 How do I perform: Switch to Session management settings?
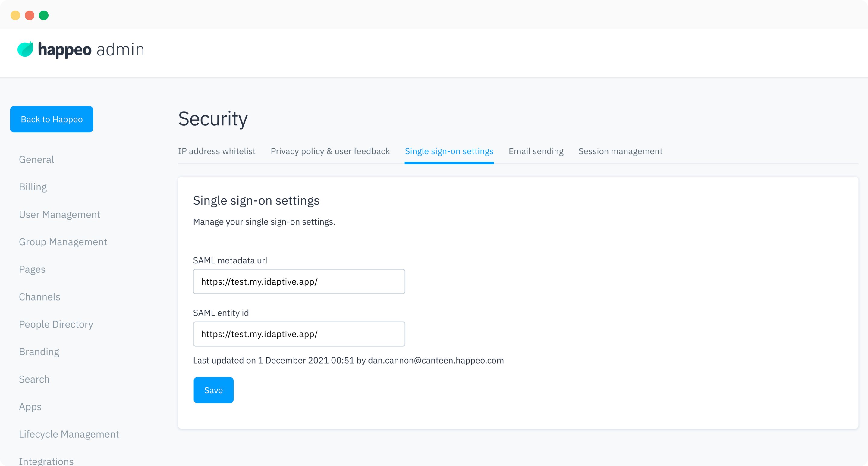click(x=620, y=151)
